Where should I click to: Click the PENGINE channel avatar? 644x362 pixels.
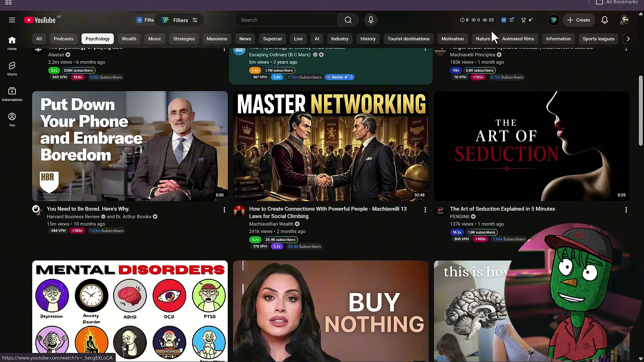pos(440,211)
